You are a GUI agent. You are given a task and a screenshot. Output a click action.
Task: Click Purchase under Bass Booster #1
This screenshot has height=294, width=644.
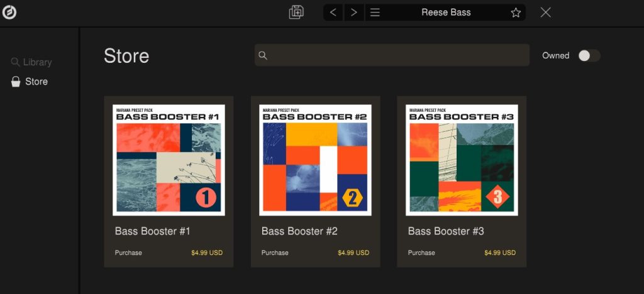pos(128,253)
